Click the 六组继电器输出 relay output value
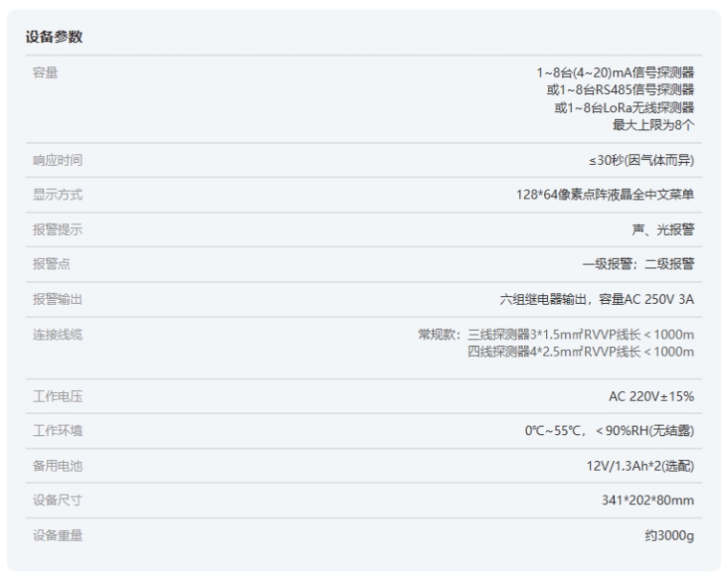Screen dimensions: 728x579 tap(597, 300)
